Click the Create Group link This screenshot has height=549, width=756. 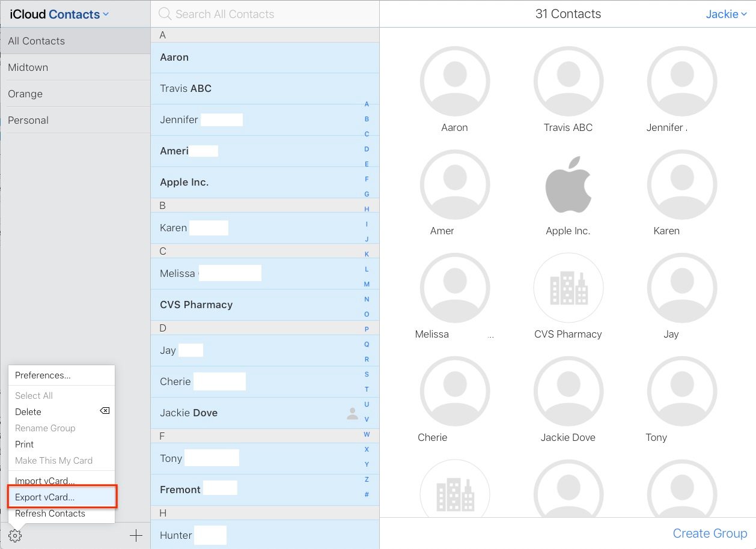[x=710, y=533]
